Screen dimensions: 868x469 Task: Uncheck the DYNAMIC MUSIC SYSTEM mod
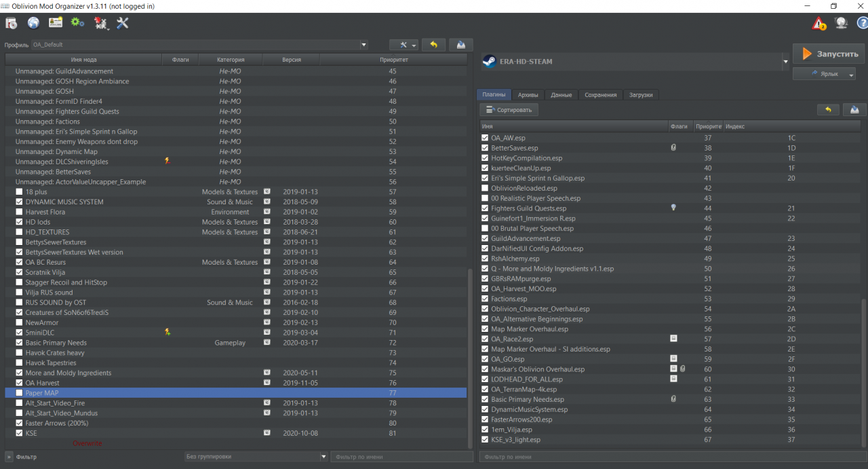pos(19,202)
